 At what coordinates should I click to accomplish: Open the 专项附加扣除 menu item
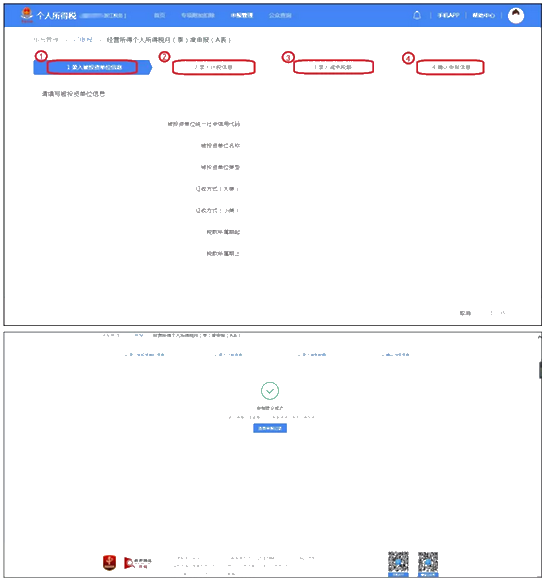click(x=198, y=15)
